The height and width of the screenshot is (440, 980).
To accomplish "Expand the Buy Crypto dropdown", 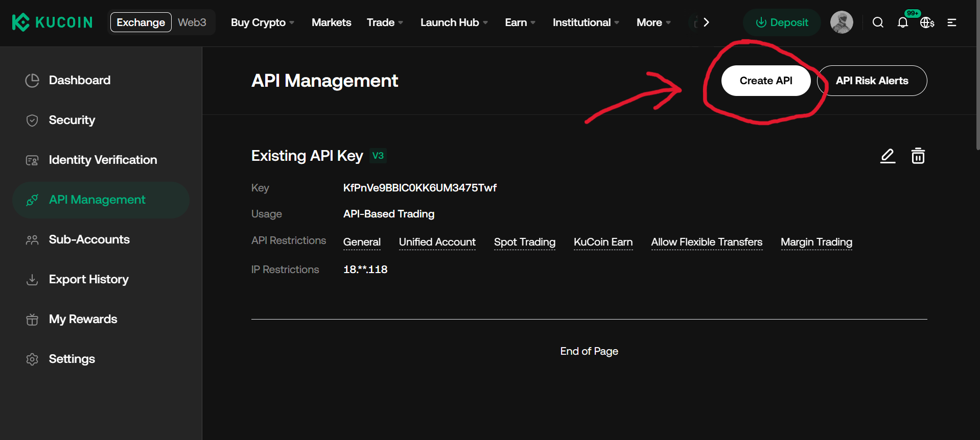I will [263, 22].
